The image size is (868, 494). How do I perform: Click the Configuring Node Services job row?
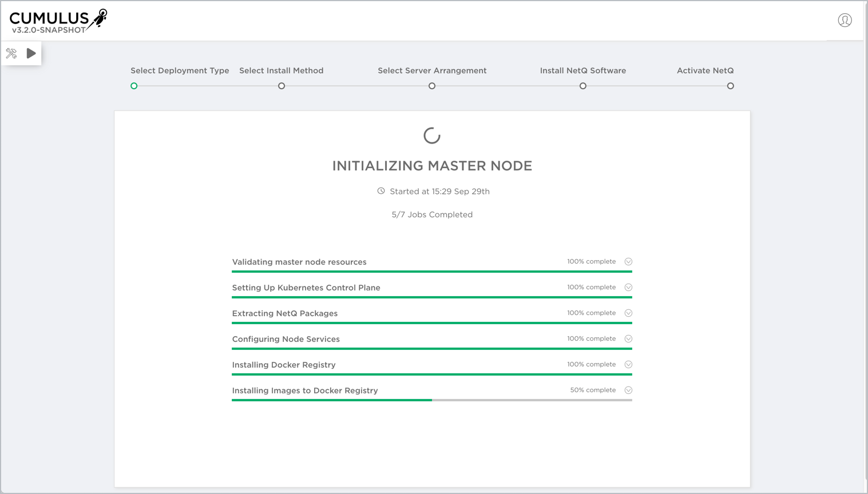[x=286, y=338]
